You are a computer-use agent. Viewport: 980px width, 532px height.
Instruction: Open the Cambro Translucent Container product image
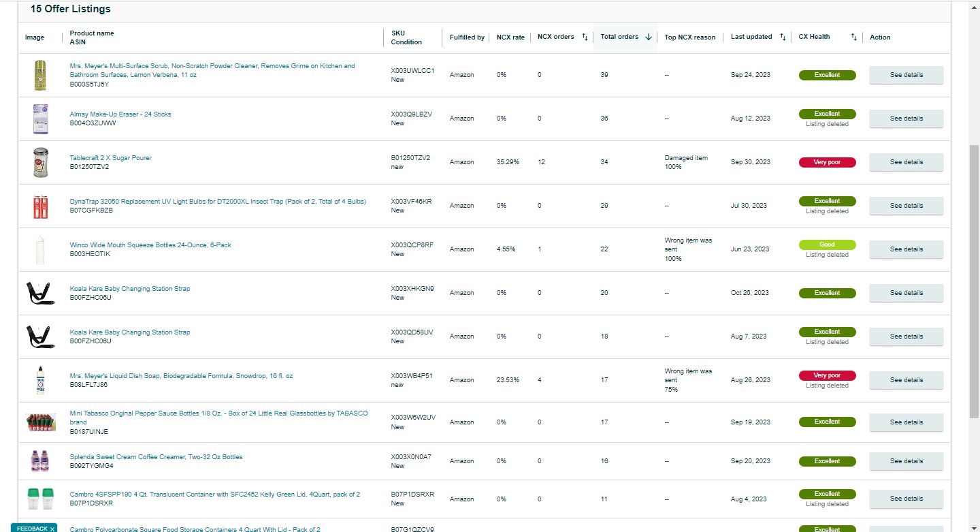(x=41, y=499)
